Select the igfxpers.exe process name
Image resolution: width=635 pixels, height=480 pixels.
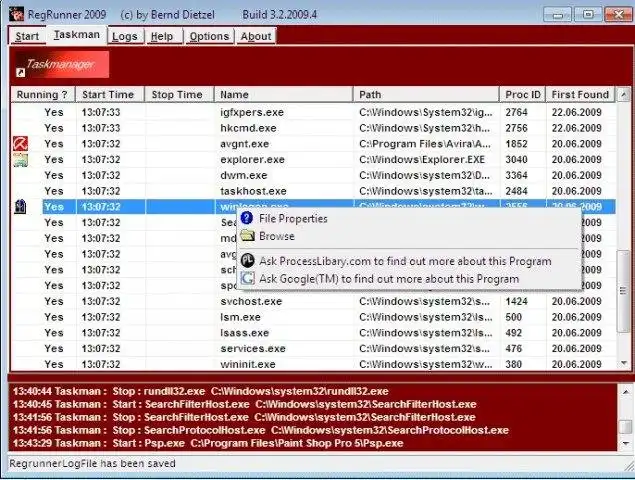[252, 112]
